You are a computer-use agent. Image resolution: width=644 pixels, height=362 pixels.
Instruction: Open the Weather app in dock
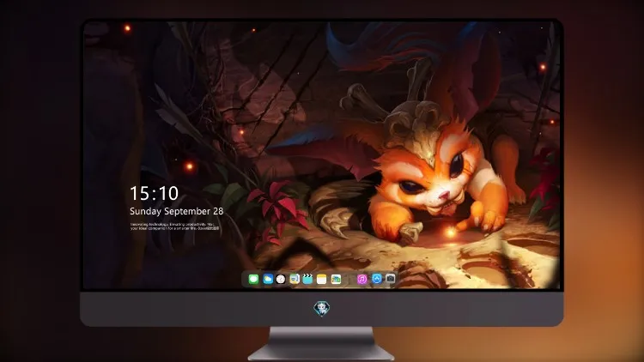pos(268,279)
